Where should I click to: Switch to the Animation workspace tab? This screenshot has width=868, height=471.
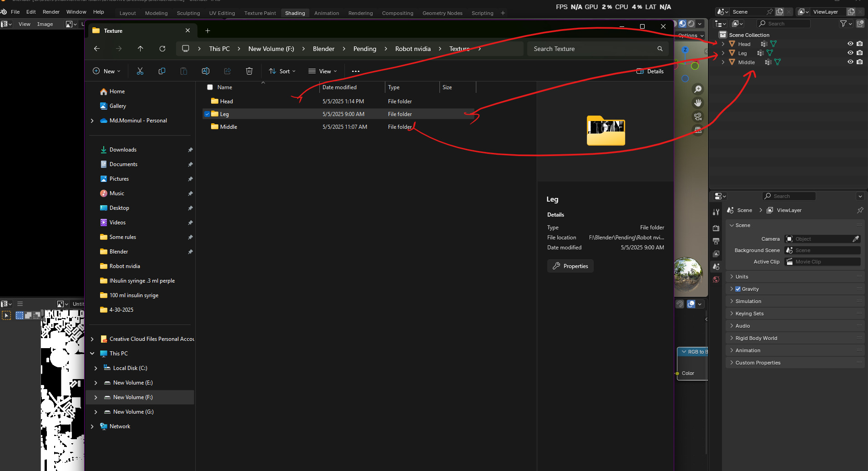click(327, 13)
